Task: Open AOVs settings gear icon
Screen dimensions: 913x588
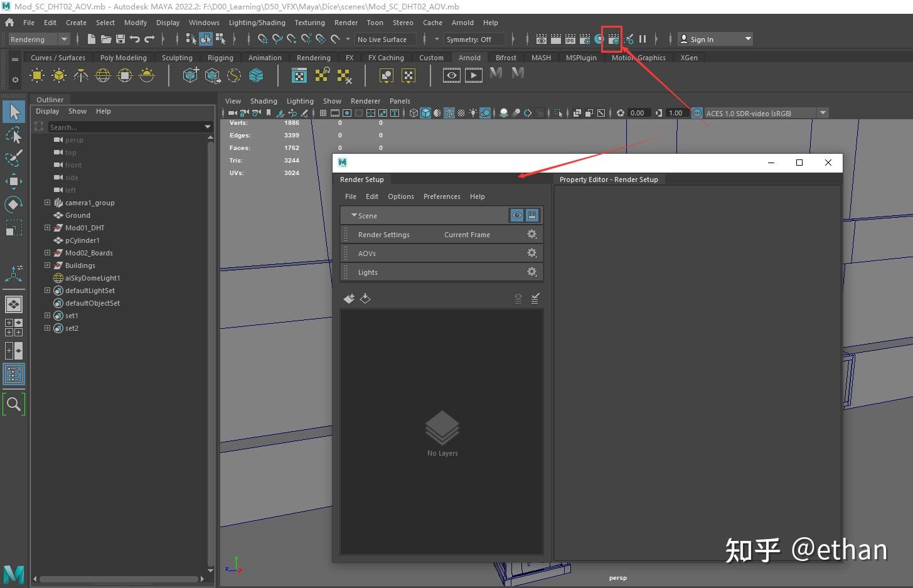Action: pyautogui.click(x=531, y=253)
